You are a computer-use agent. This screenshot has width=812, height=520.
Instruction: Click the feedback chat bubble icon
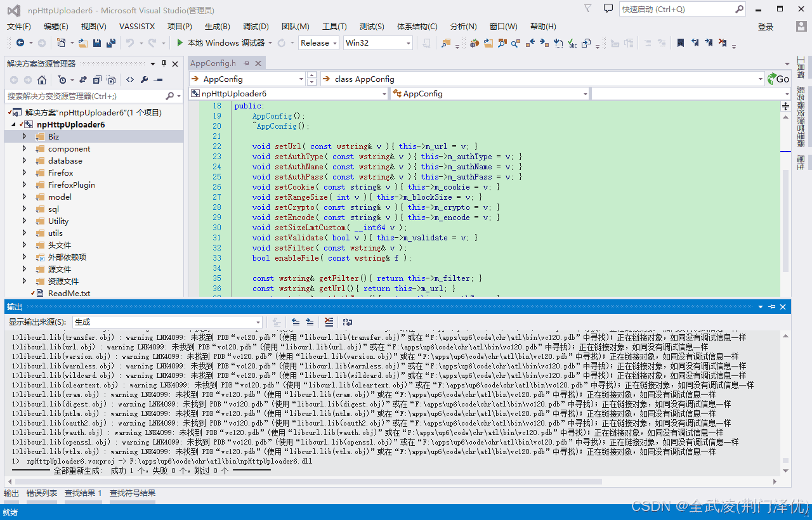(x=608, y=9)
